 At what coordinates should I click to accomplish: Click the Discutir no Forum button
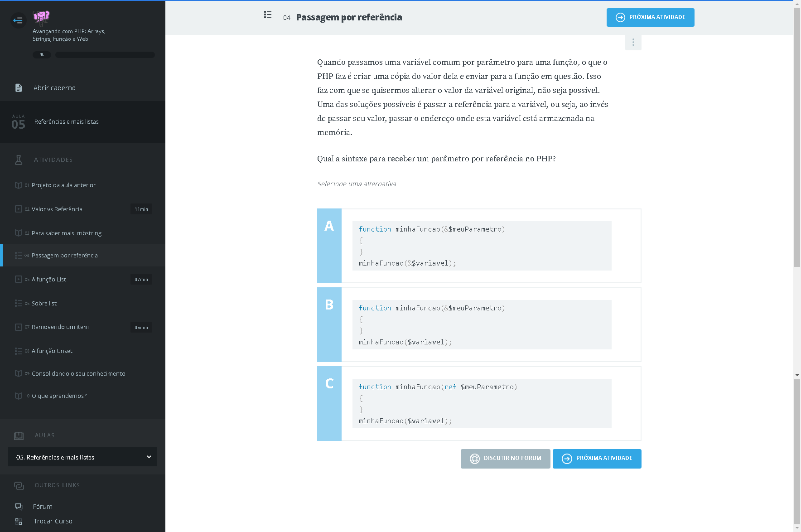(505, 459)
